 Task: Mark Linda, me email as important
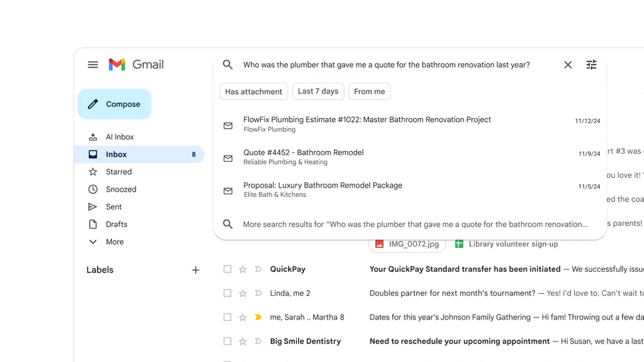[258, 293]
